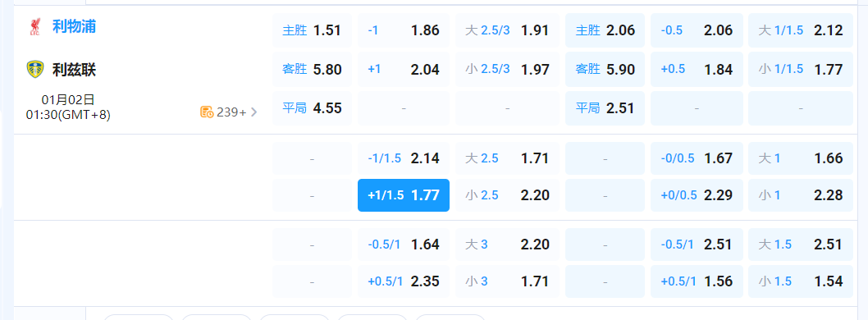Image resolution: width=868 pixels, height=320 pixels.
Task: Select 客胜 at odds 5.80
Action: click(312, 69)
